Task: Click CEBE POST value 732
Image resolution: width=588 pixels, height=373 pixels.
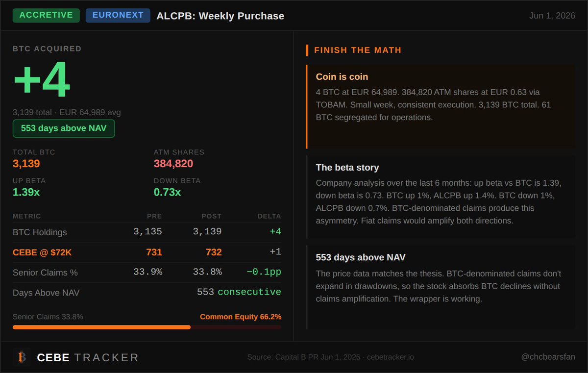Action: pos(214,252)
